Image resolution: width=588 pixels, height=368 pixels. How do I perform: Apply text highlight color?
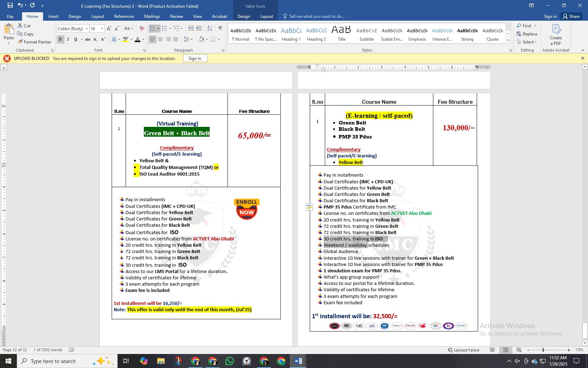(125, 39)
